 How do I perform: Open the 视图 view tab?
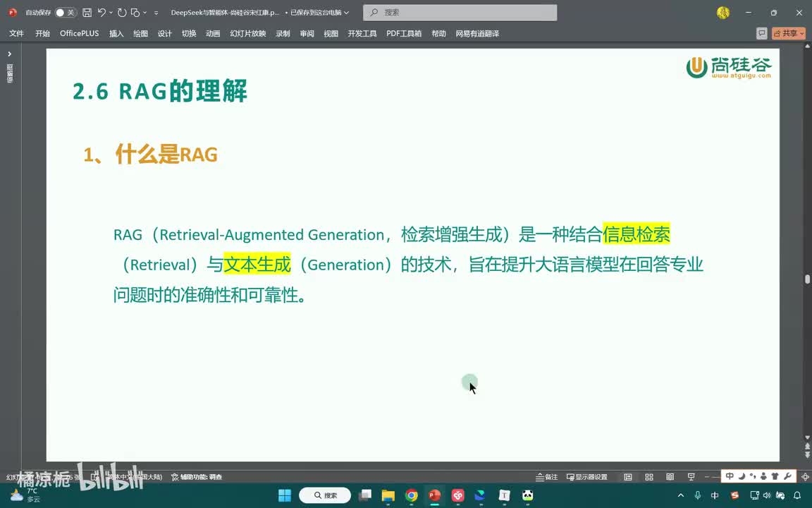[331, 33]
